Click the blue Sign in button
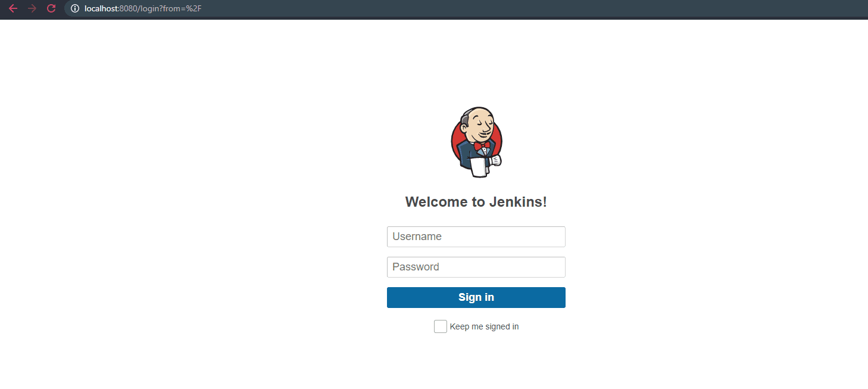 point(476,297)
